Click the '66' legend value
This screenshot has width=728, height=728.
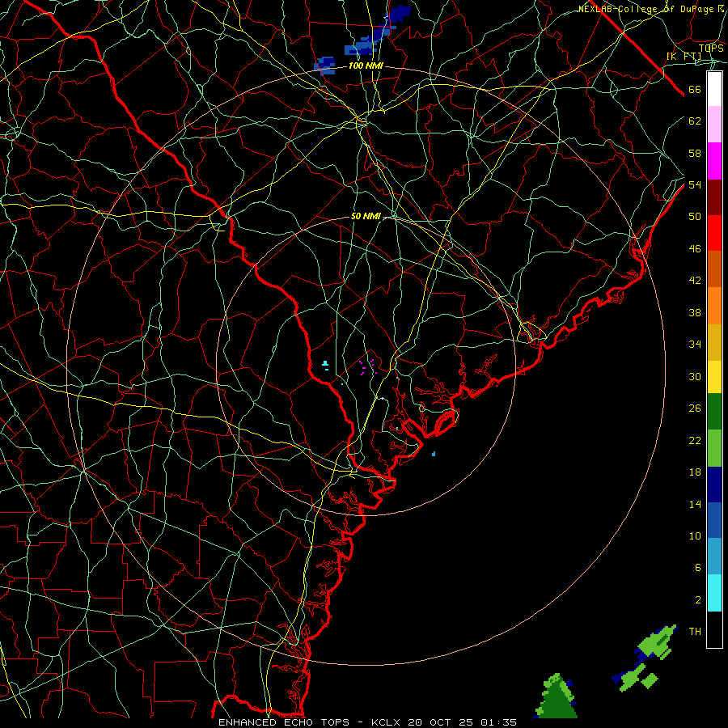pos(695,89)
